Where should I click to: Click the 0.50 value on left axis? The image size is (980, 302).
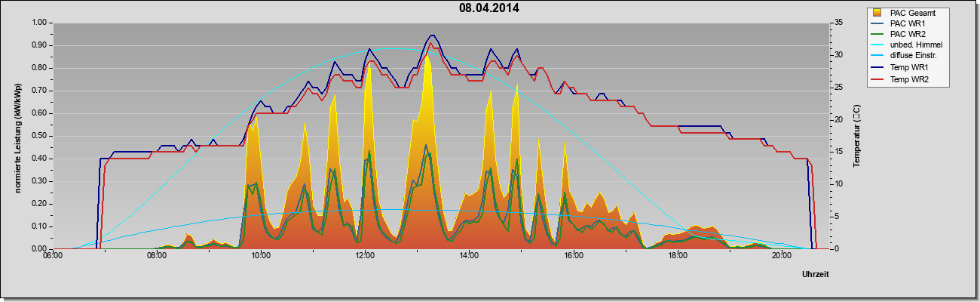tap(39, 136)
